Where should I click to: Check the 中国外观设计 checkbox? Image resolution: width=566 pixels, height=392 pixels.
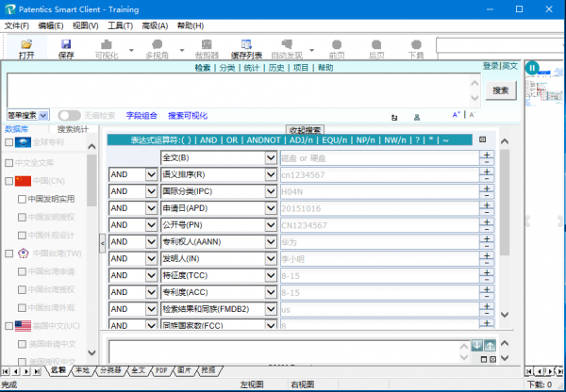22,236
